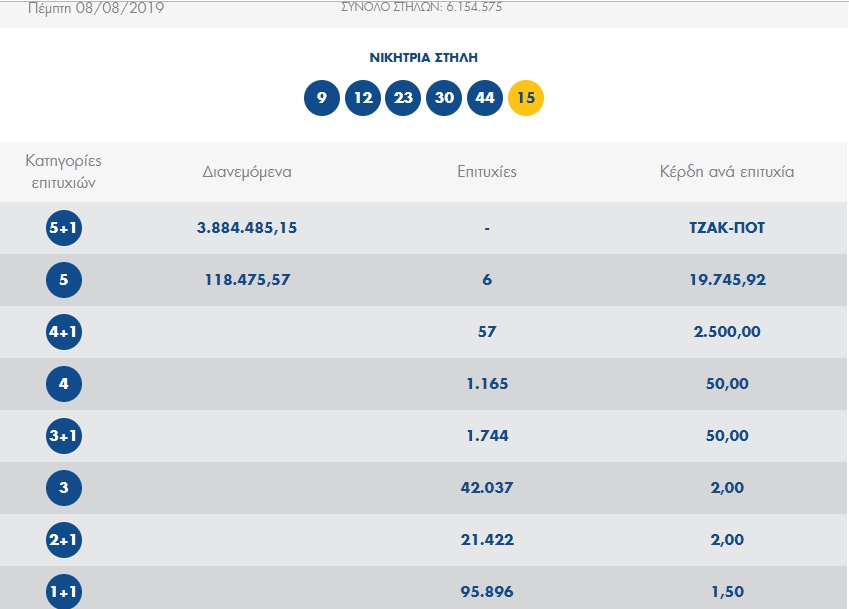
Task: Select the number 12 ball
Action: [363, 98]
